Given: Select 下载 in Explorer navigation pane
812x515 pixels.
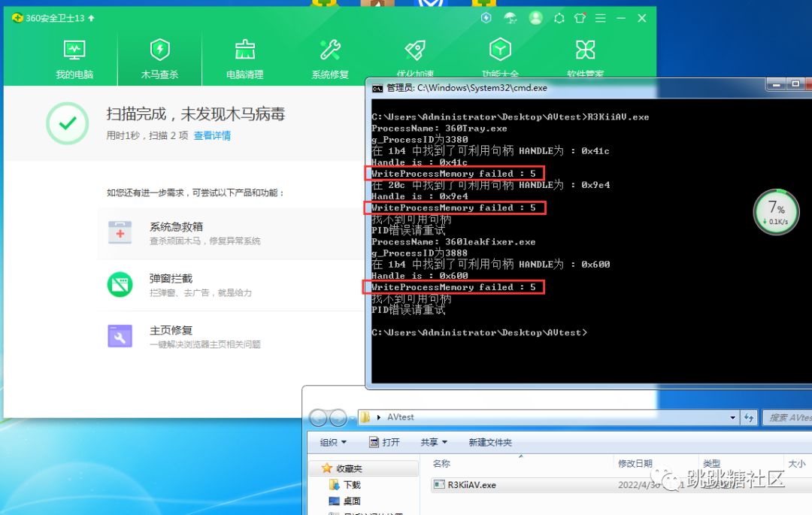Looking at the screenshot, I should 352,485.
